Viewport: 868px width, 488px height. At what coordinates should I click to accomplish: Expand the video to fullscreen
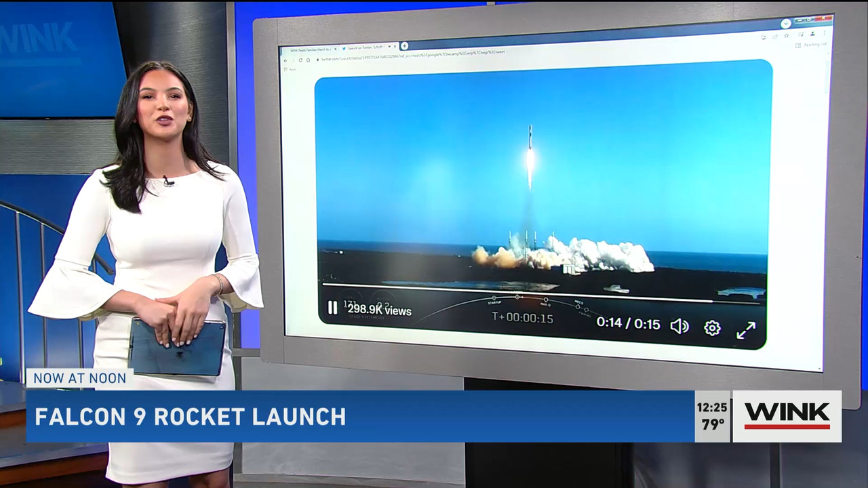tap(746, 330)
